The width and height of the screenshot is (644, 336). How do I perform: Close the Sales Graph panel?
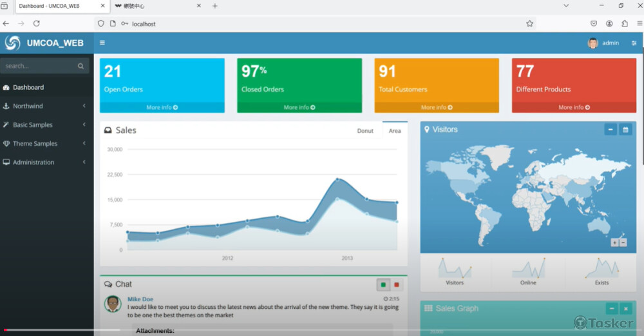pos(625,309)
